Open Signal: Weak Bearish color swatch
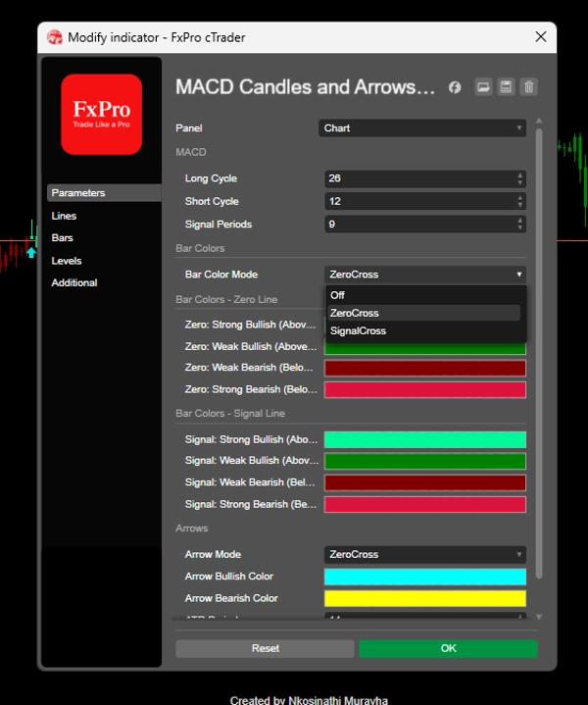 pos(424,482)
